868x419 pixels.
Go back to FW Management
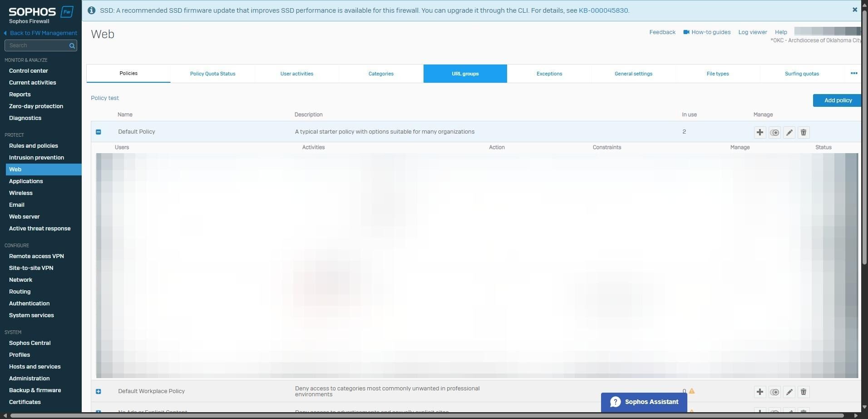point(40,33)
